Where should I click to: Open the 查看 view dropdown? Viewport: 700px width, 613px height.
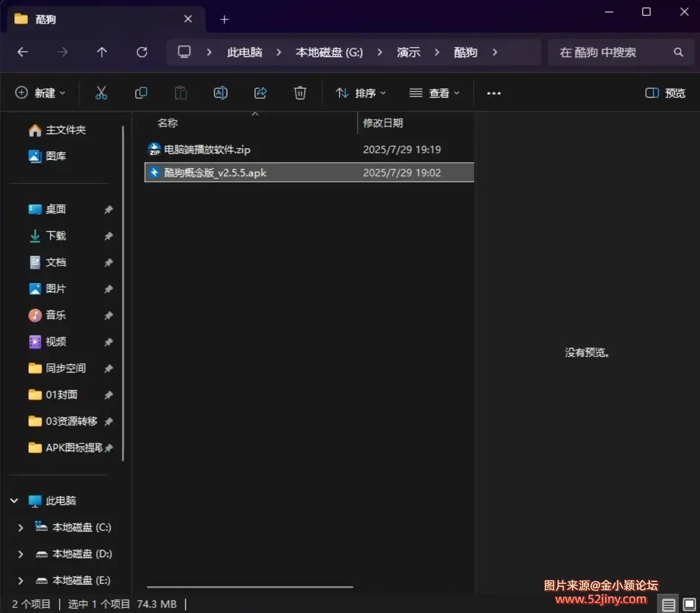click(x=435, y=93)
